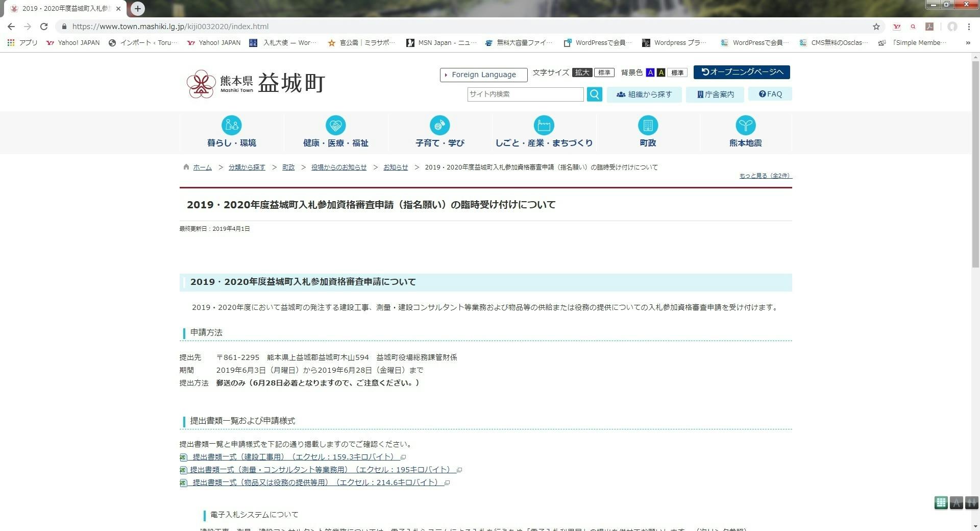Click the magnifier search button beside site search
This screenshot has height=531, width=980.
594,94
